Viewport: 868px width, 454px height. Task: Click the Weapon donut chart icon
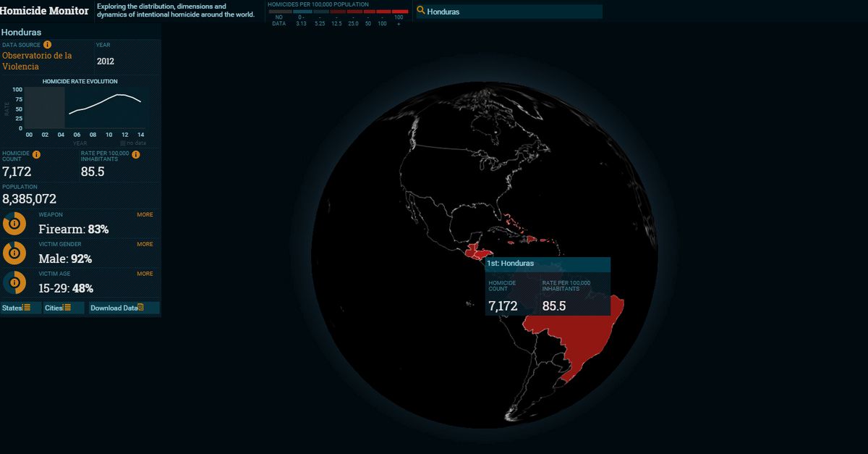pos(14,223)
